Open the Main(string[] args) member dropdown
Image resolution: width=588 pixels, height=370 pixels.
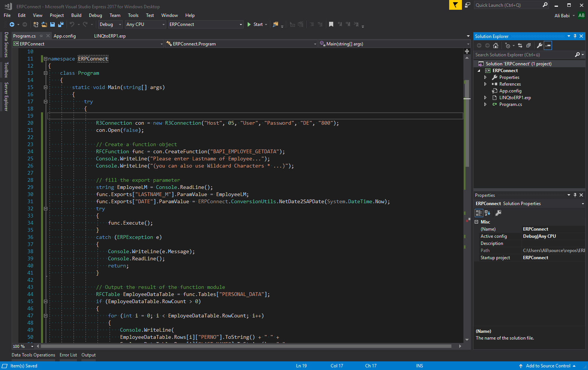[394, 44]
